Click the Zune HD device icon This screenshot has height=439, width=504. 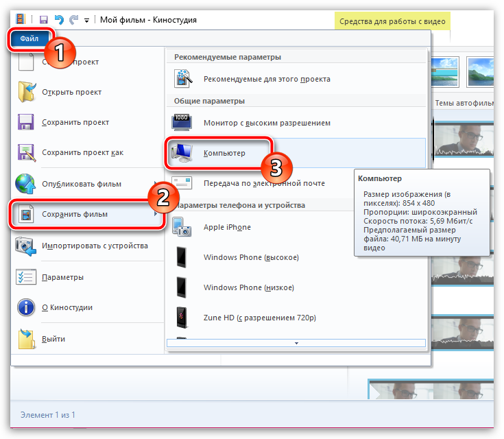(182, 318)
